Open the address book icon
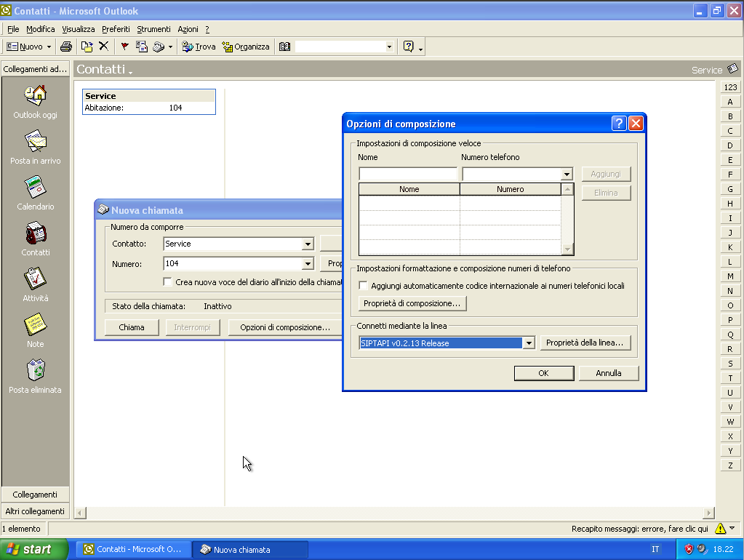Screen dimensions: 744x560 (284, 47)
